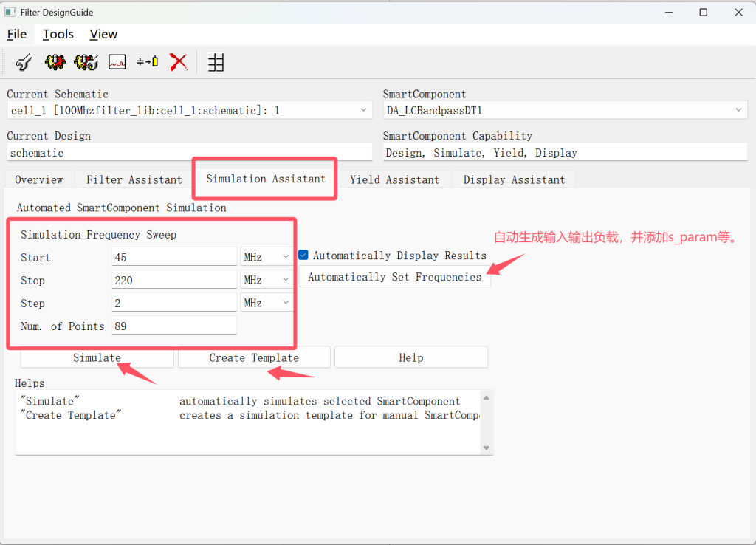Click the component palette toolbar icon

point(24,62)
